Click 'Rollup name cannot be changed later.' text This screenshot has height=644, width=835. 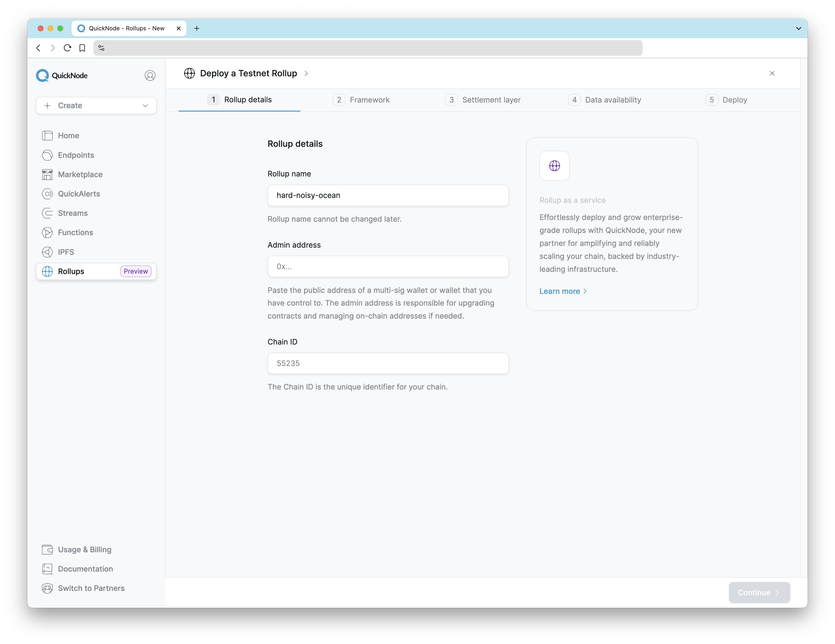point(335,219)
